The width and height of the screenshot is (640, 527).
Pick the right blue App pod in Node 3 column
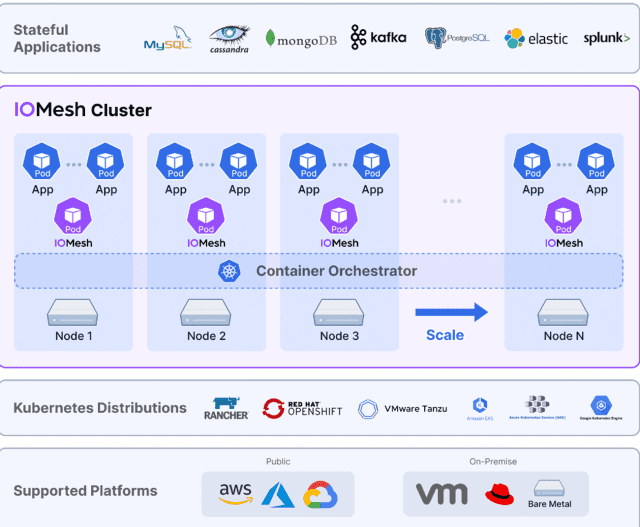(372, 161)
